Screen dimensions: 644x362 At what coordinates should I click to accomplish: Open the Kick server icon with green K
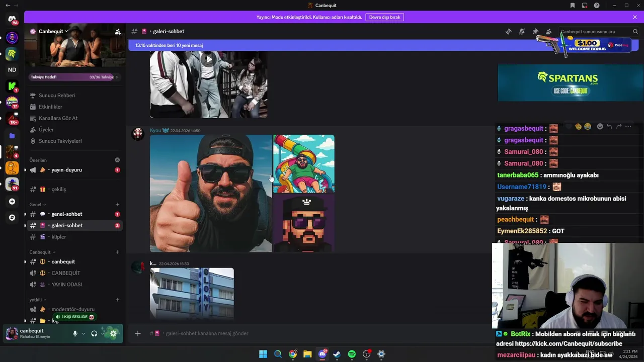[x=12, y=86]
